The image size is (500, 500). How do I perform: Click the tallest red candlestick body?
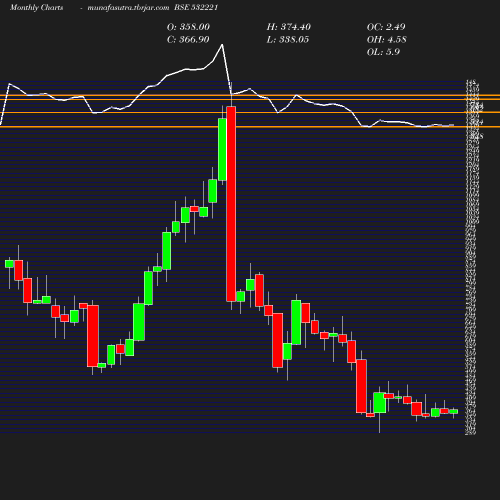coord(231,204)
